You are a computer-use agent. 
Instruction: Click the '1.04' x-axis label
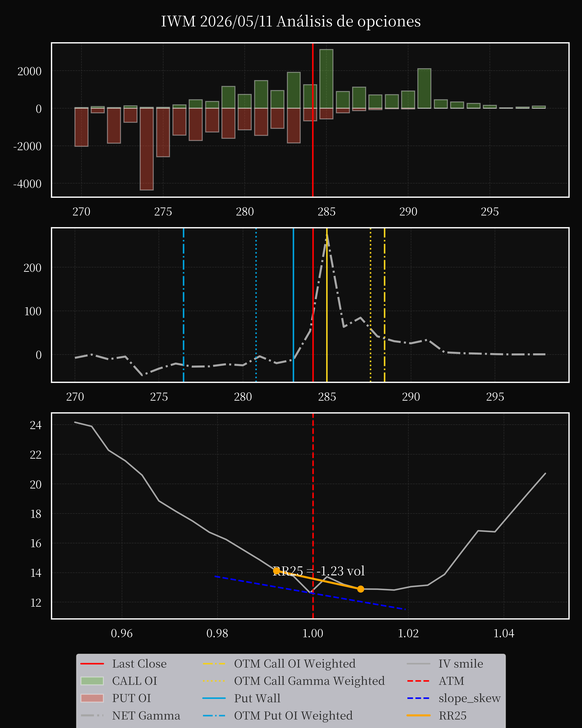tap(504, 633)
